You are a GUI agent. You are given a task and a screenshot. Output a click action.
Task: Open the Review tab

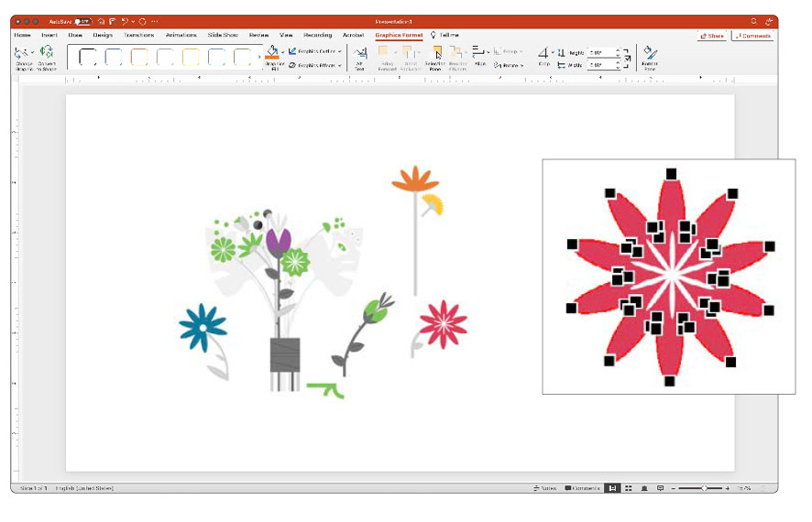pyautogui.click(x=258, y=35)
